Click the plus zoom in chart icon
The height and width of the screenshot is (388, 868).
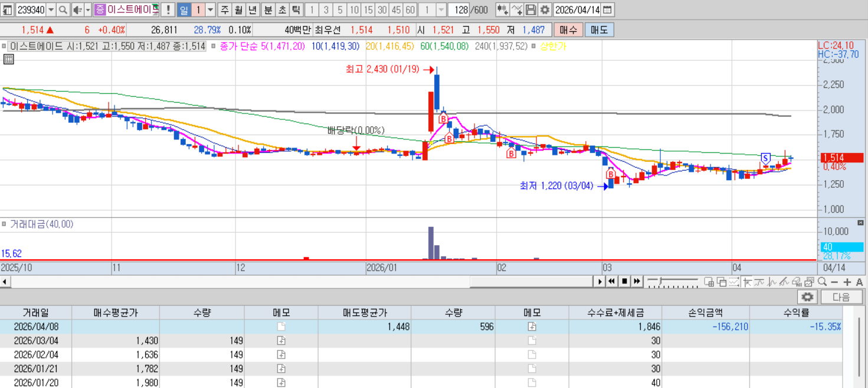[x=847, y=282]
